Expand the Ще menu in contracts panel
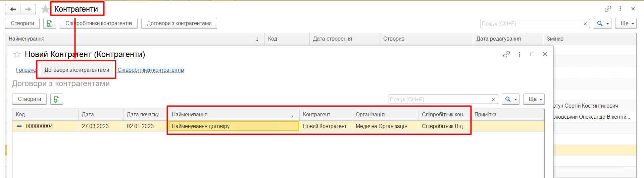Screen dimensions: 644x178 [534, 99]
